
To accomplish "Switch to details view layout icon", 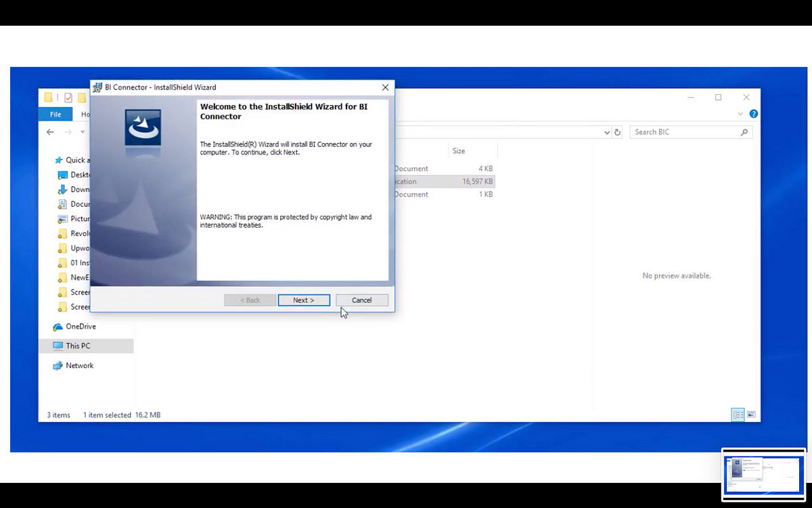I will 738,415.
